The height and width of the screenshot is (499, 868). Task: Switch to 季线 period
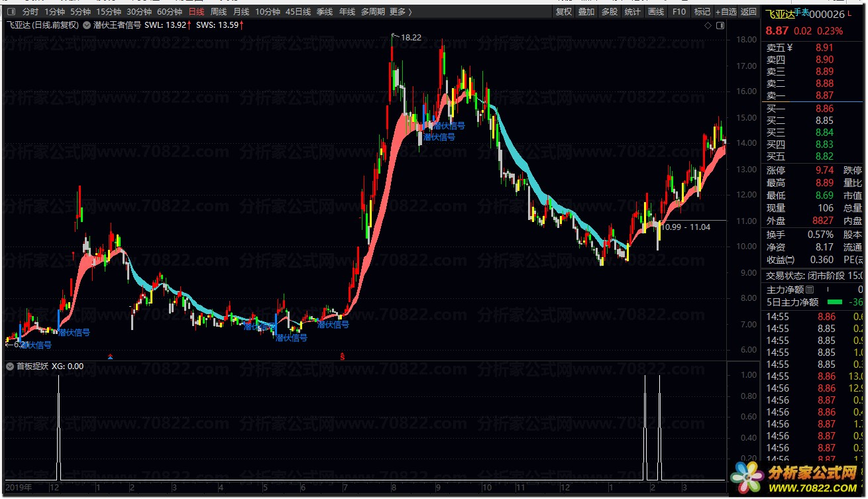click(325, 11)
